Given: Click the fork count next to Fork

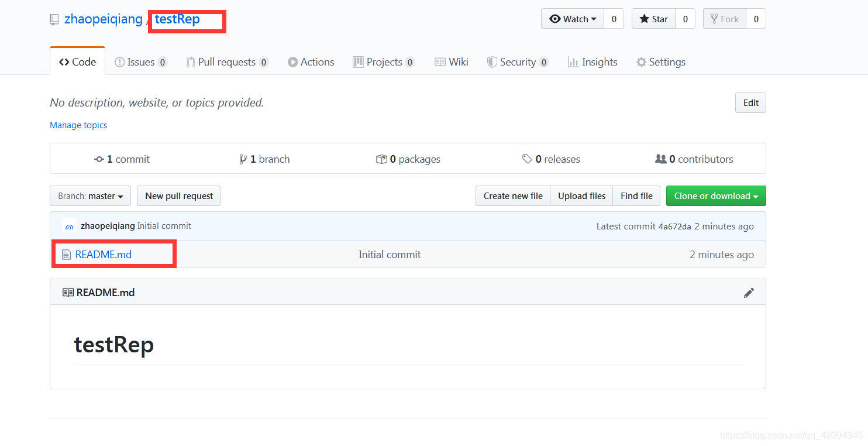Looking at the screenshot, I should pyautogui.click(x=756, y=19).
